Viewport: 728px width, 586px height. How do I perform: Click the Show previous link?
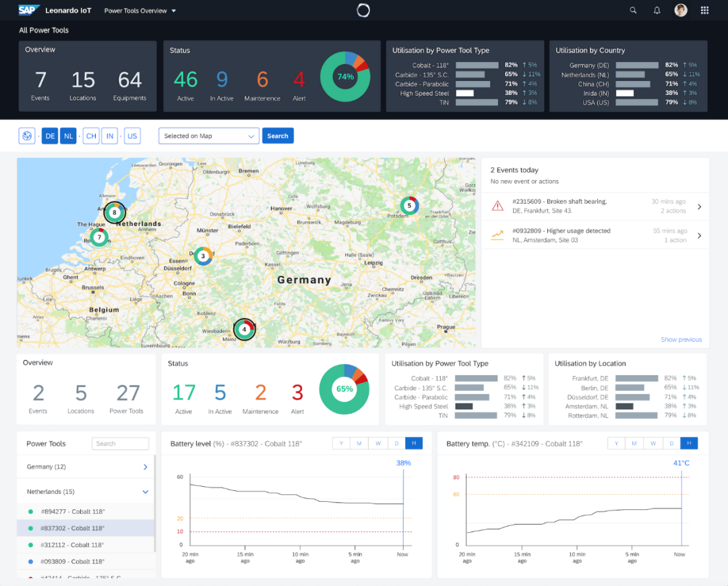point(681,339)
